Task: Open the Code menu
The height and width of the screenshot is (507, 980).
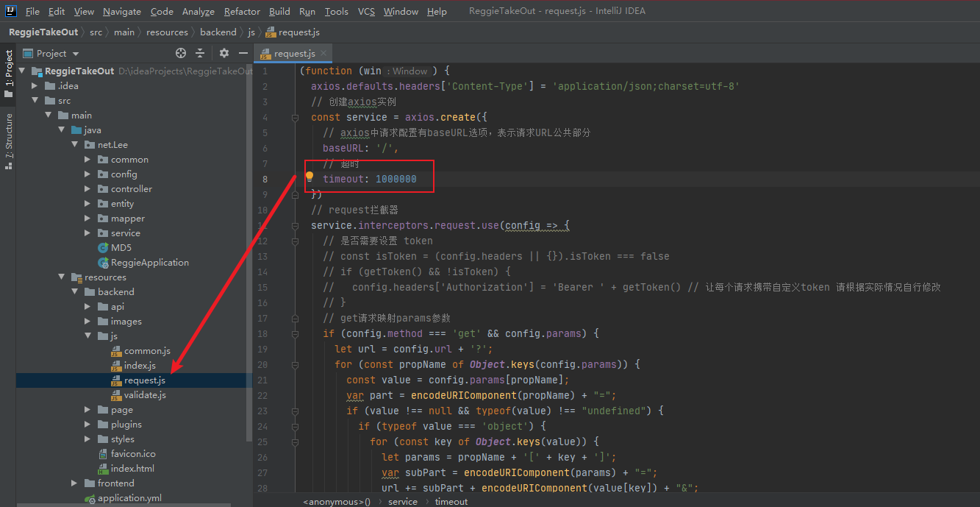Action: pos(162,11)
